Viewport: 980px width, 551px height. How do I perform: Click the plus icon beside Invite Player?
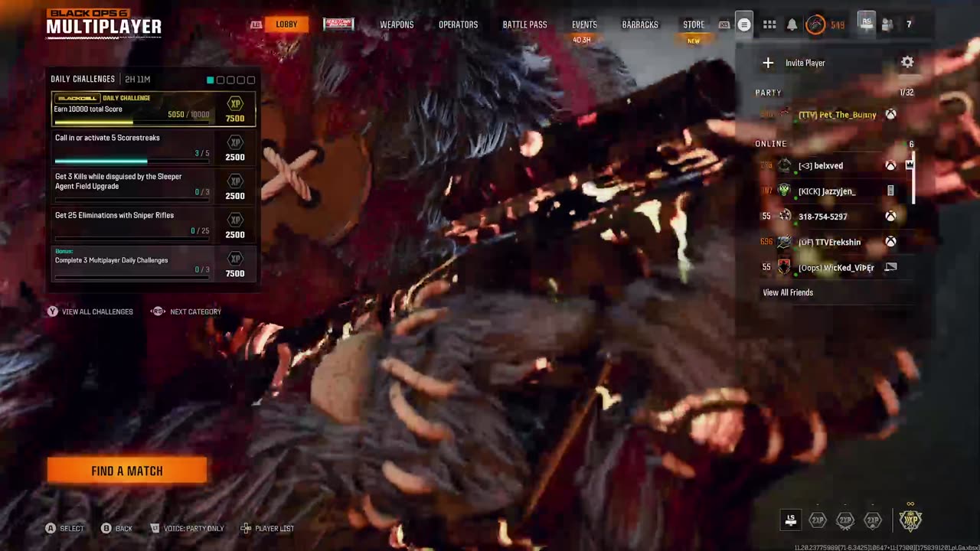(768, 63)
